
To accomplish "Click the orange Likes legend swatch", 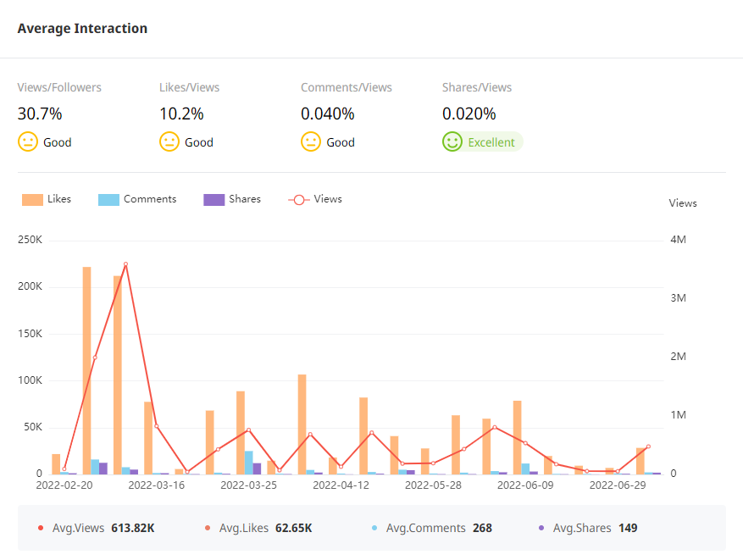I will tap(33, 200).
